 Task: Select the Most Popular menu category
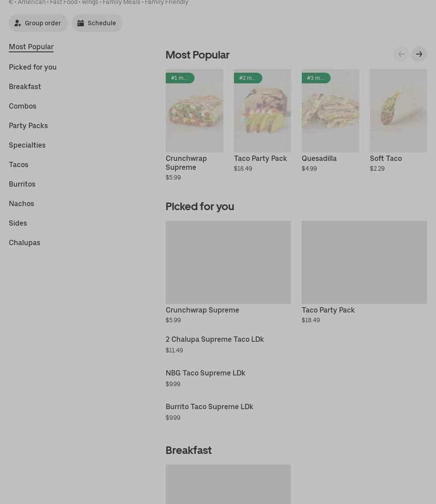click(31, 47)
